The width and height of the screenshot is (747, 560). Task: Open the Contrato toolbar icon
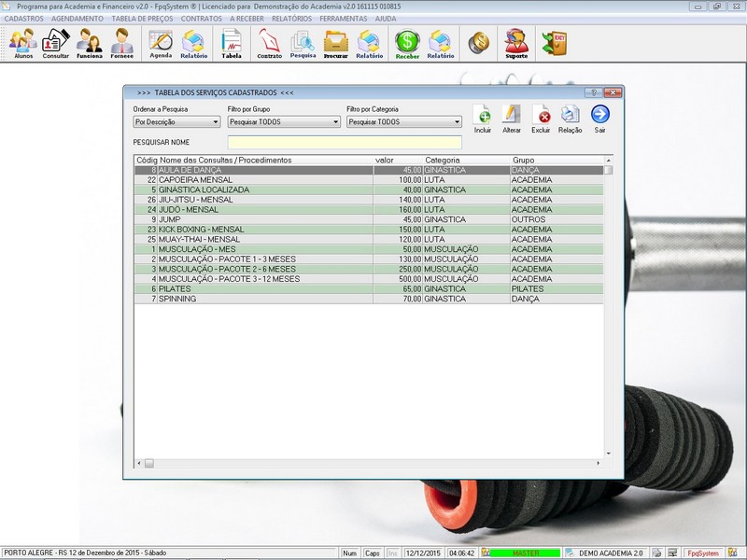coord(269,43)
